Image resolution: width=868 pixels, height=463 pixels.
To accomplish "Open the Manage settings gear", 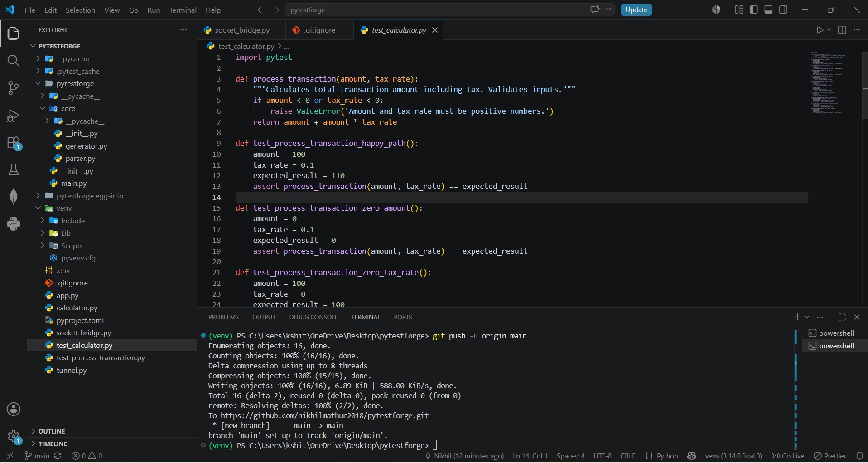I will (x=14, y=437).
